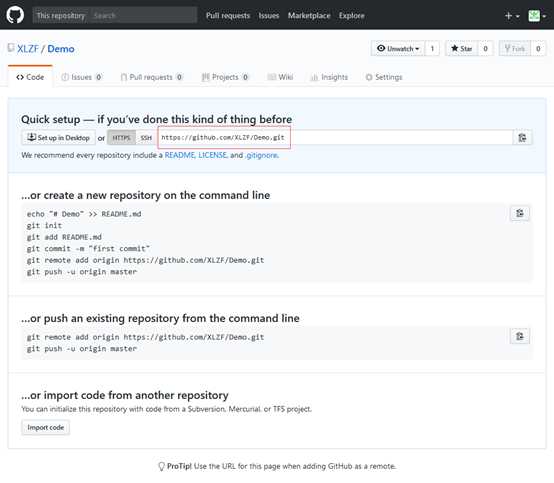554x483 pixels.
Task: Copy the quick setup repository URL
Action: click(x=522, y=138)
